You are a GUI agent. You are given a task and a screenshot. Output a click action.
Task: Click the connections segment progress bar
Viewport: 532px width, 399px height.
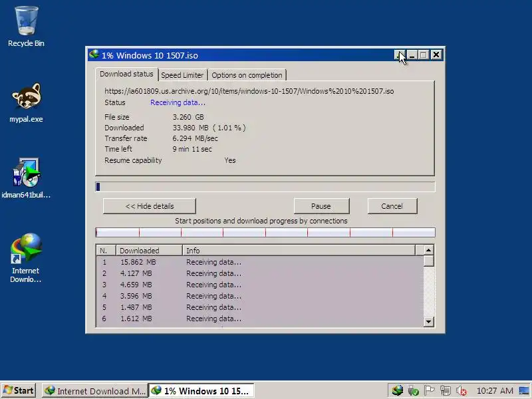[265, 232]
